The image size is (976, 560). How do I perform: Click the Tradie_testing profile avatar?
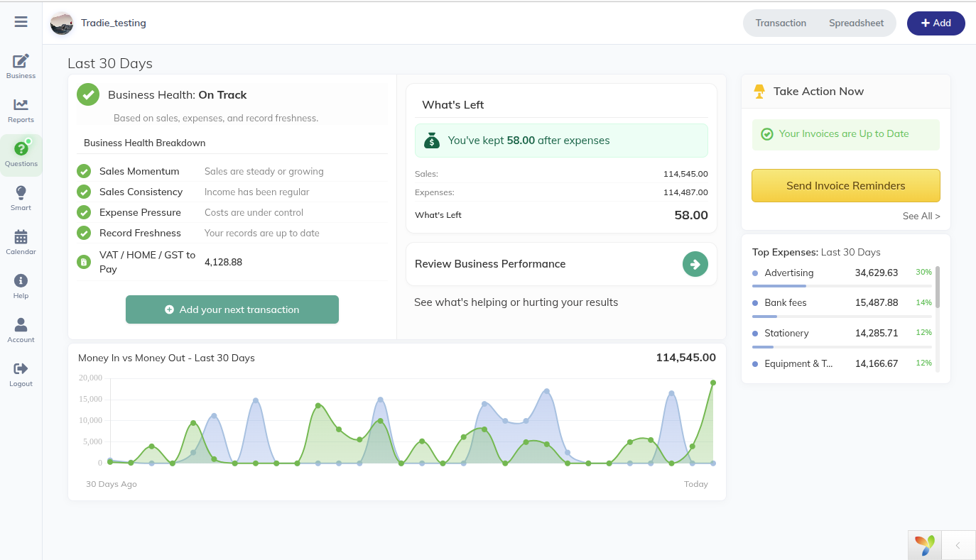[x=62, y=23]
